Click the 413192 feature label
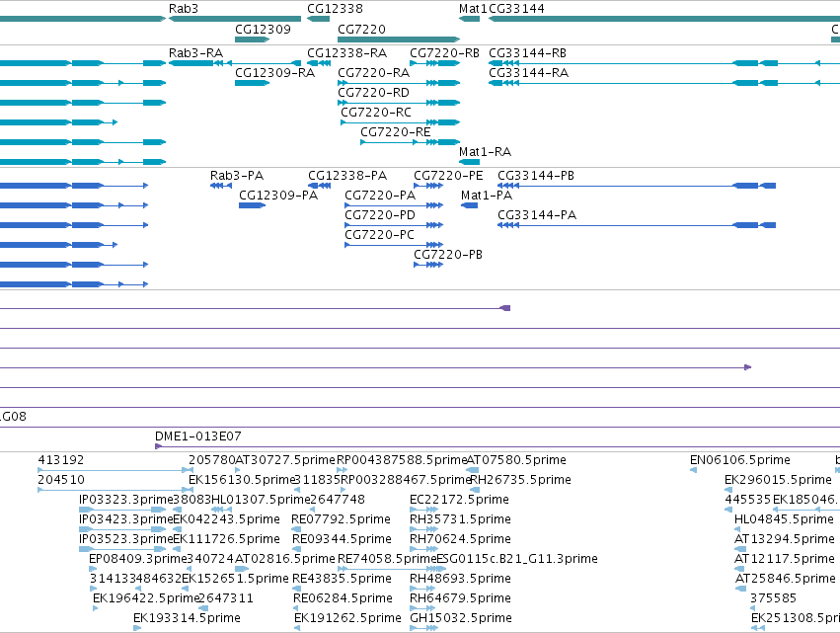This screenshot has height=633, width=840. coord(61,460)
